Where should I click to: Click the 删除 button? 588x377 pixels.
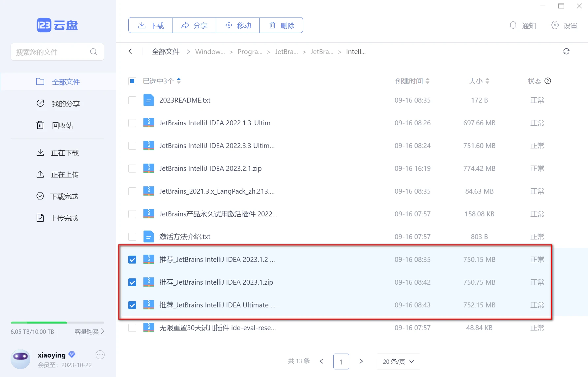coord(281,25)
